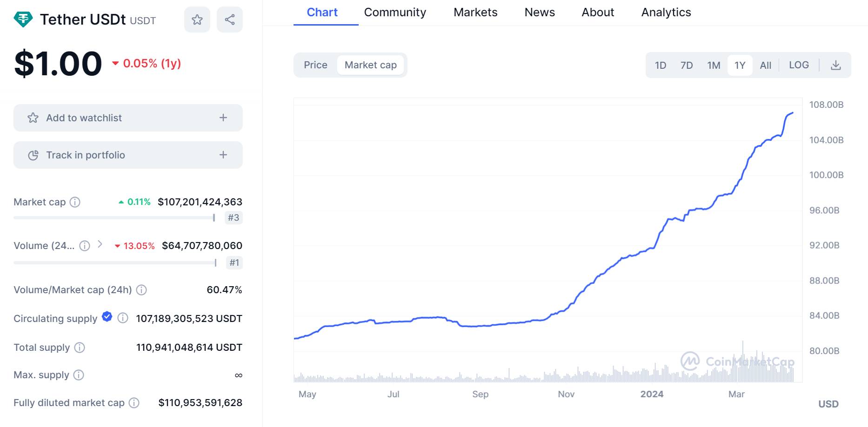Expand Volume (24h) details with the chevron arrow
This screenshot has height=427, width=868.
click(x=100, y=244)
